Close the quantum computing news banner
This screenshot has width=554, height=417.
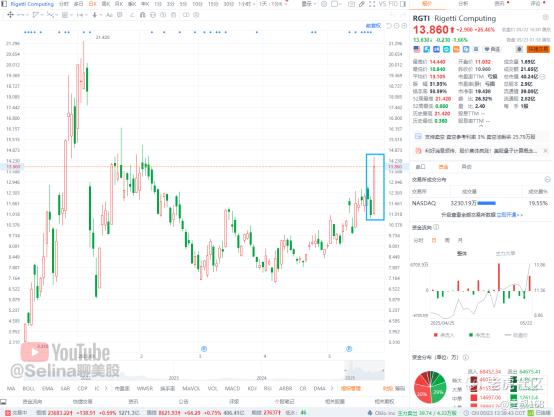pos(546,151)
